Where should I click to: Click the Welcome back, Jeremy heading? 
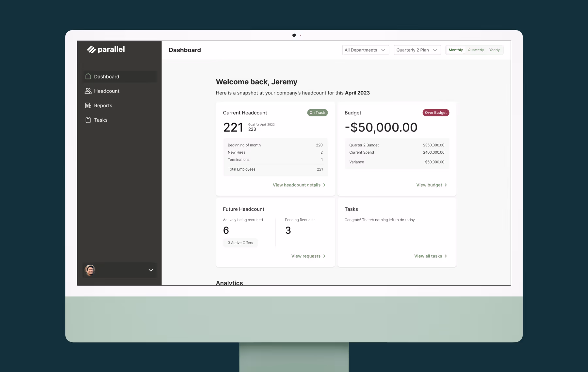click(256, 82)
